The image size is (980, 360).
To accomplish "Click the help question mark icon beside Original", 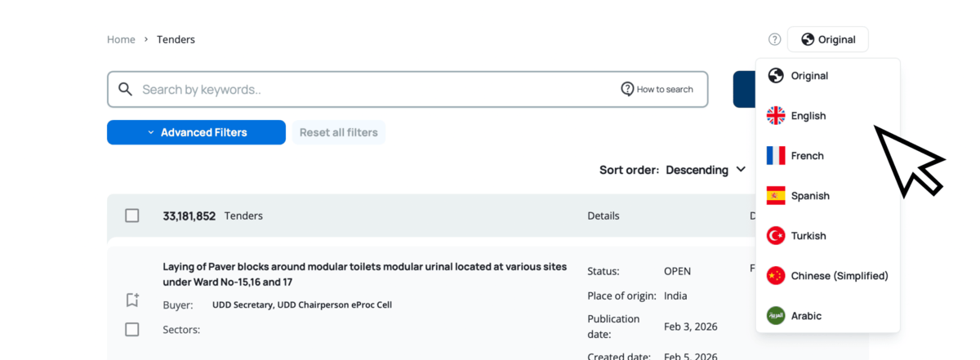I will click(774, 39).
